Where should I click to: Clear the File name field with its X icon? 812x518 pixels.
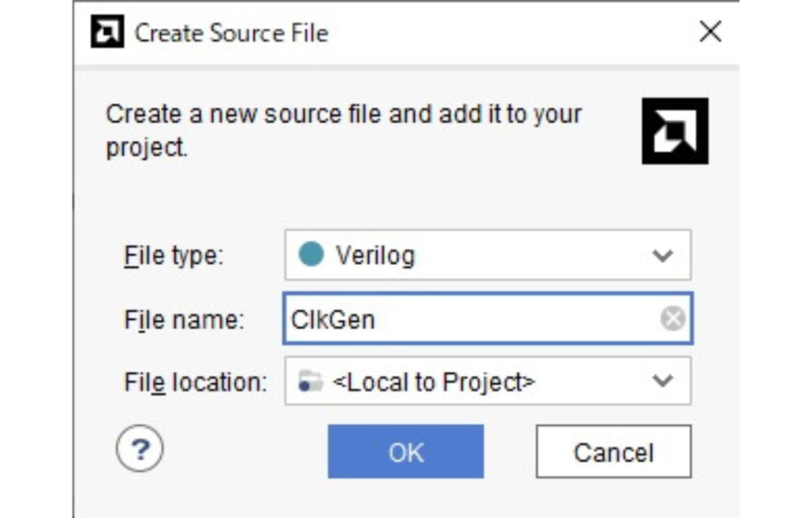[672, 319]
